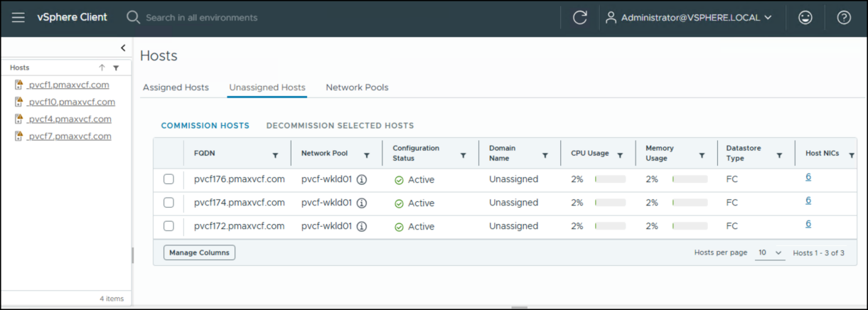Click the user account person icon
Viewport: 868px width, 310px height.
611,18
